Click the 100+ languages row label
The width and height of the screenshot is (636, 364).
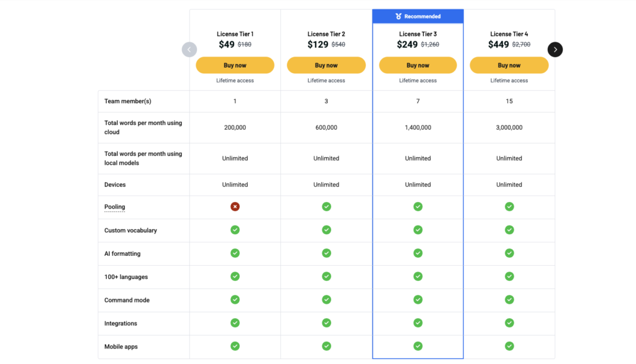[x=125, y=277]
